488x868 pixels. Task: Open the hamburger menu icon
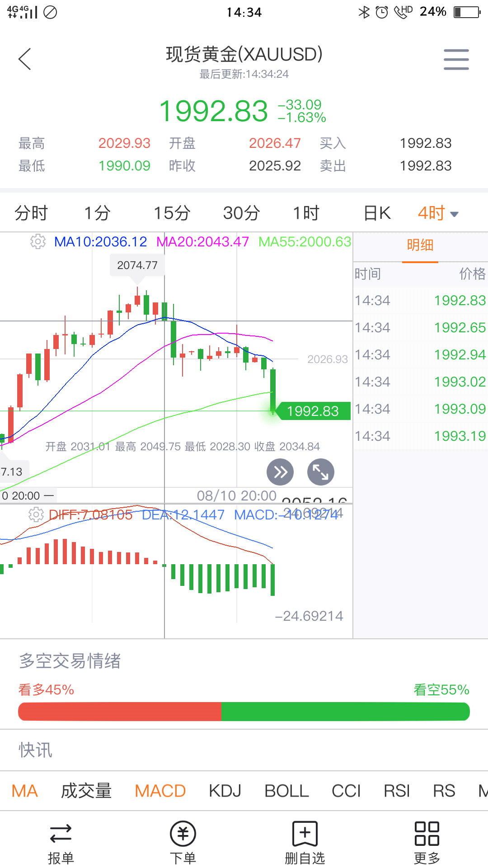coord(456,59)
